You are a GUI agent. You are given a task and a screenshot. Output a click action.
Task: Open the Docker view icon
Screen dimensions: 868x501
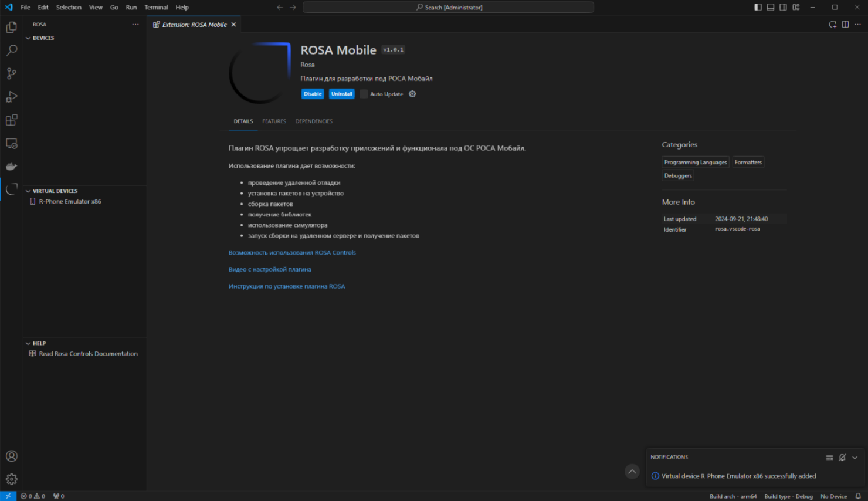coord(11,167)
